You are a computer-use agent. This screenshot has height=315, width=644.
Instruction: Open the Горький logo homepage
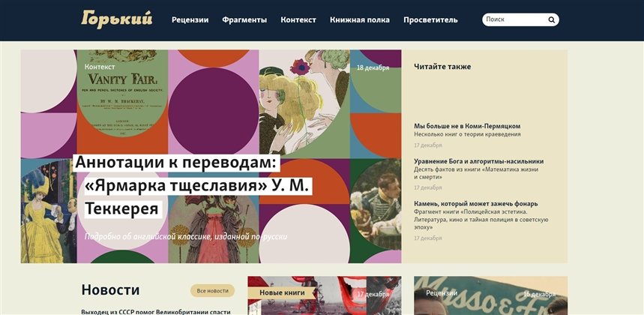pyautogui.click(x=117, y=19)
